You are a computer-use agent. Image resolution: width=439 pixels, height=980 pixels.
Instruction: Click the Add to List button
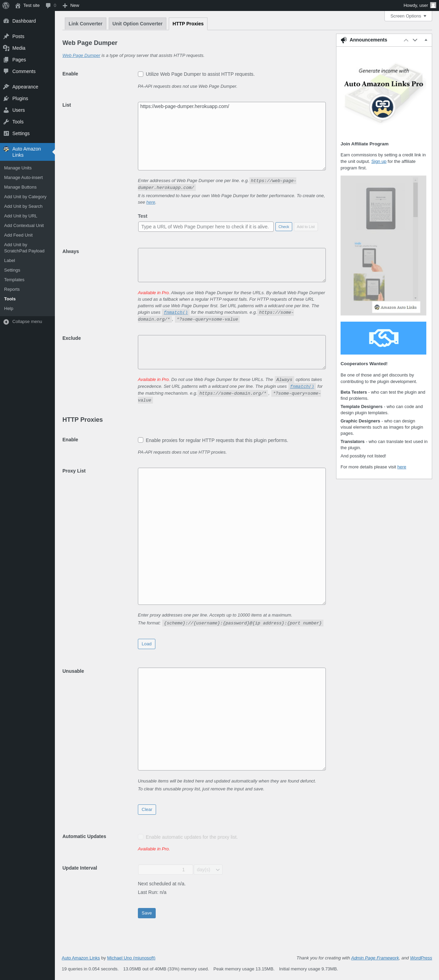306,227
